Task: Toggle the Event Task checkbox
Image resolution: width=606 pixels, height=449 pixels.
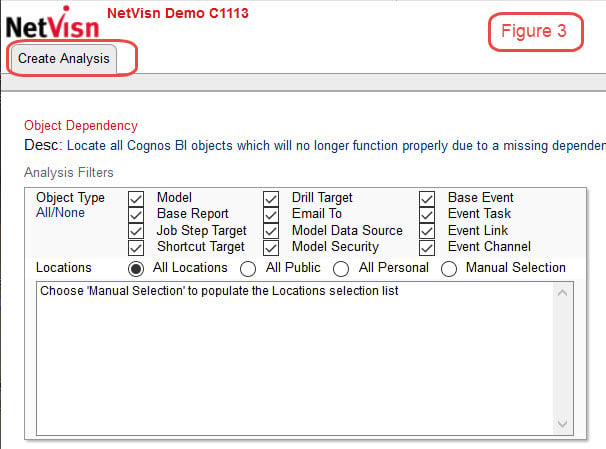Action: (427, 215)
